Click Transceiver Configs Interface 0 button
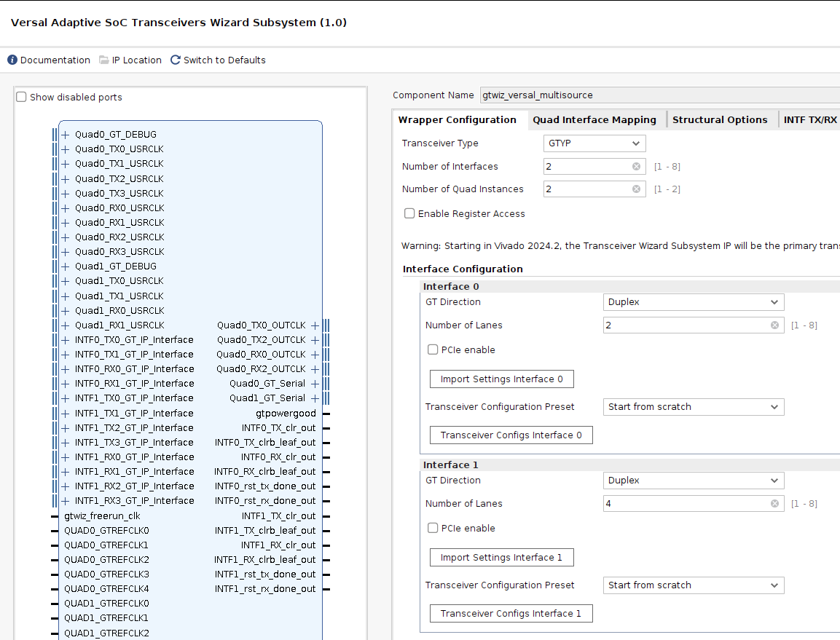Screen dimensions: 840x640 (x=511, y=435)
